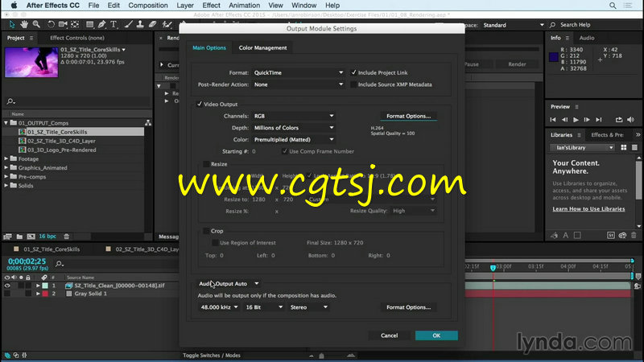
Task: Jump to first frame in Preview panel
Action: (553, 119)
